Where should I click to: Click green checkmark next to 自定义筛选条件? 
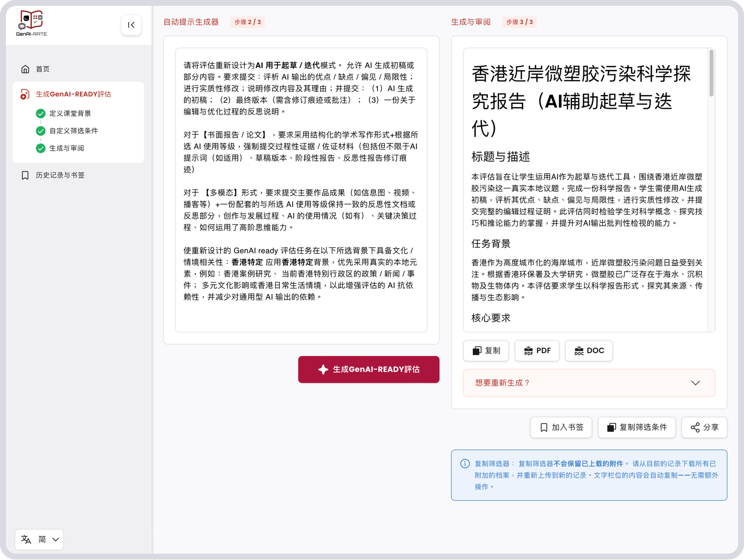click(41, 131)
